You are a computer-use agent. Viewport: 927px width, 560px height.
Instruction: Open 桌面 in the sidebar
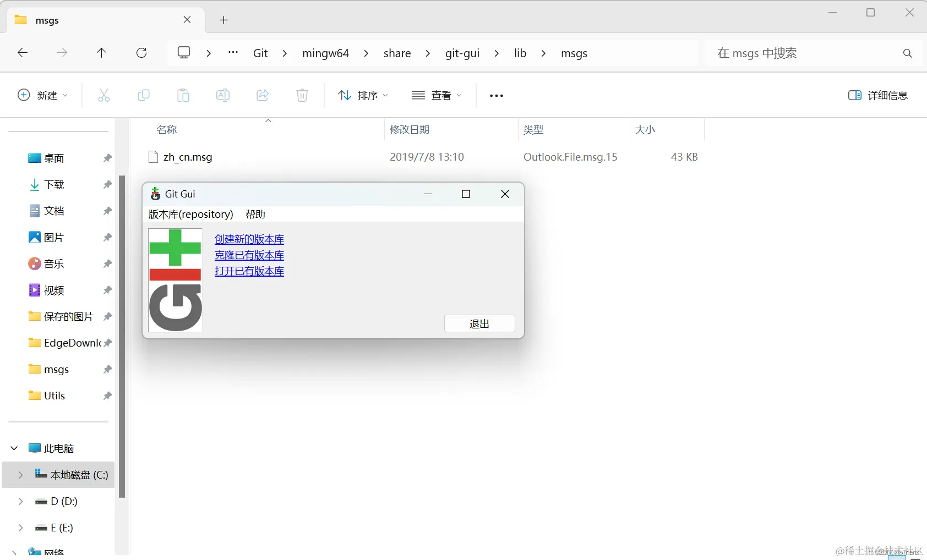[x=54, y=158]
